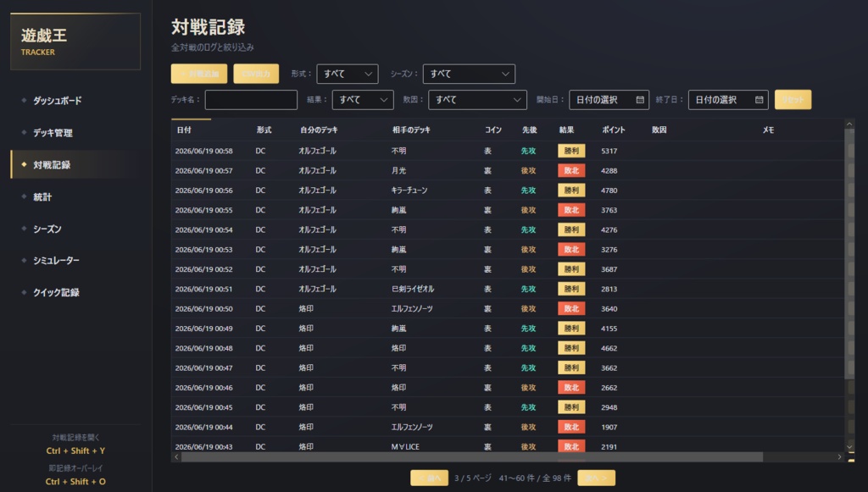Expand the 結果 filter dropdown
The image size is (868, 492).
click(x=363, y=100)
